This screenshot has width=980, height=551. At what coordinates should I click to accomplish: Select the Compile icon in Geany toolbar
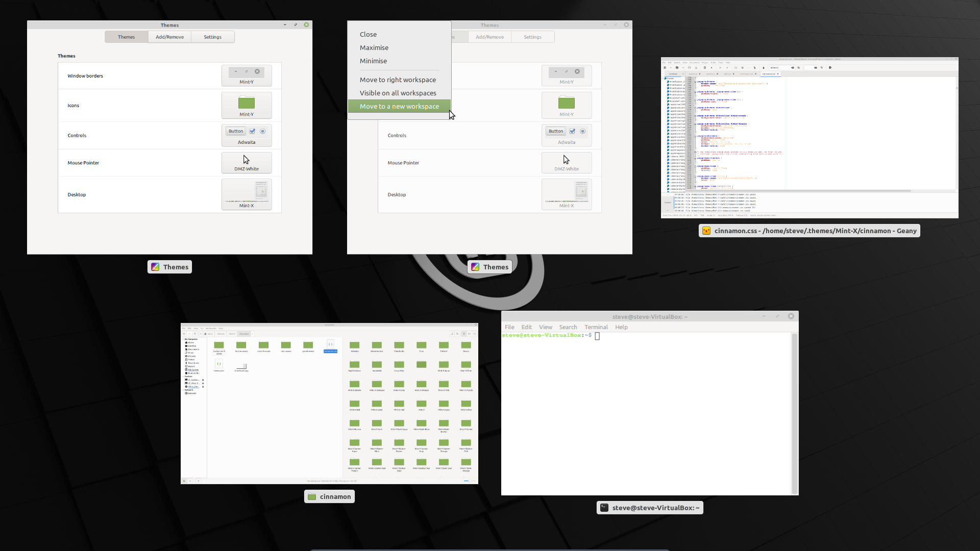[736, 68]
